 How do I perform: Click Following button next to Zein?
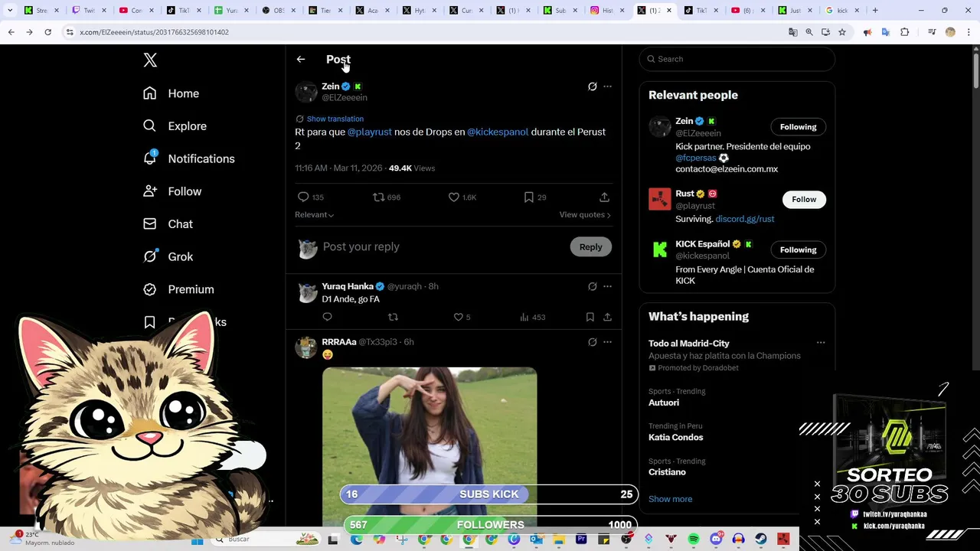coord(798,127)
